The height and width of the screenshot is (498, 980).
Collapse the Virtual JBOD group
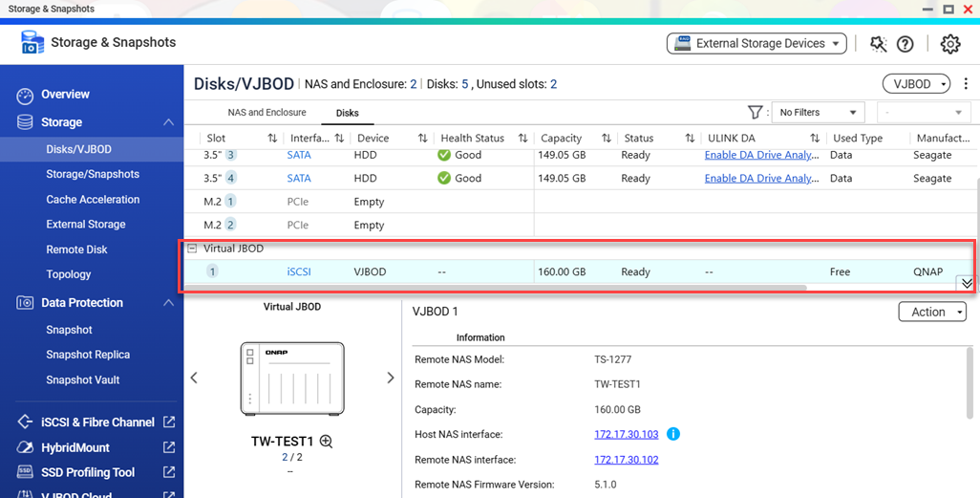(192, 249)
